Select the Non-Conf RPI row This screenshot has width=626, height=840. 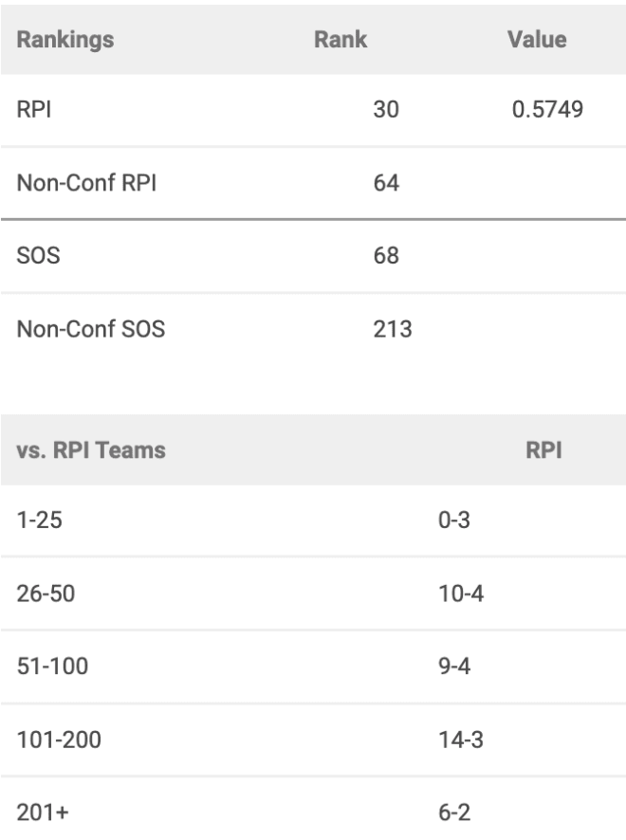point(313,183)
